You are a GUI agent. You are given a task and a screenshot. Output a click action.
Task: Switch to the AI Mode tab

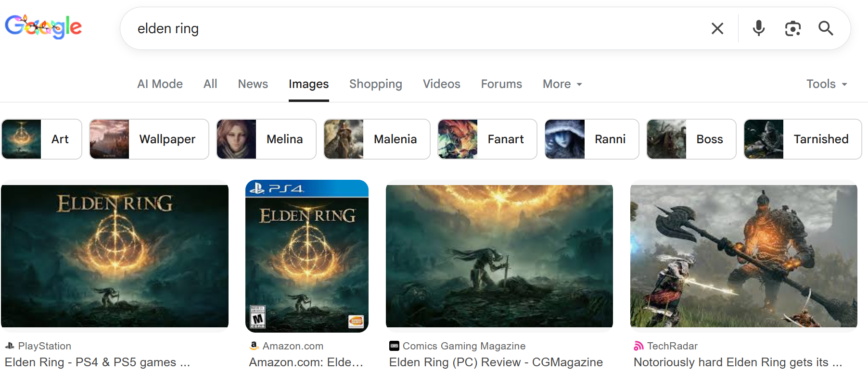pyautogui.click(x=160, y=84)
